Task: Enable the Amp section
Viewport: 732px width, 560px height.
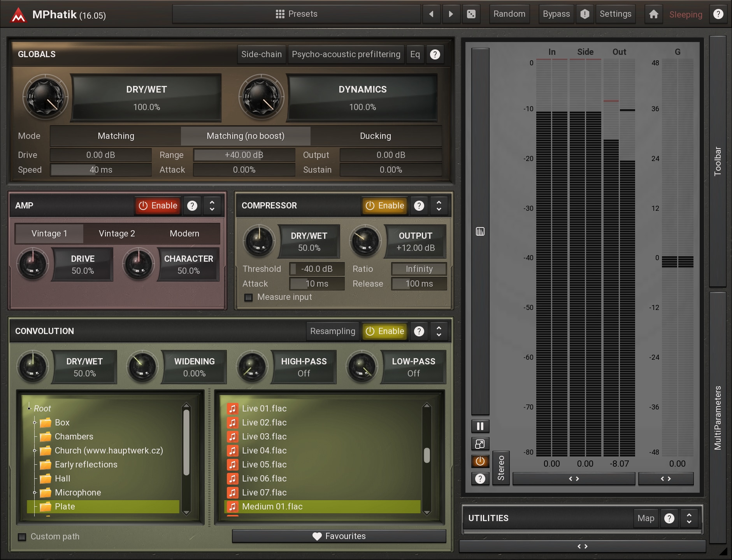Action: (x=158, y=206)
